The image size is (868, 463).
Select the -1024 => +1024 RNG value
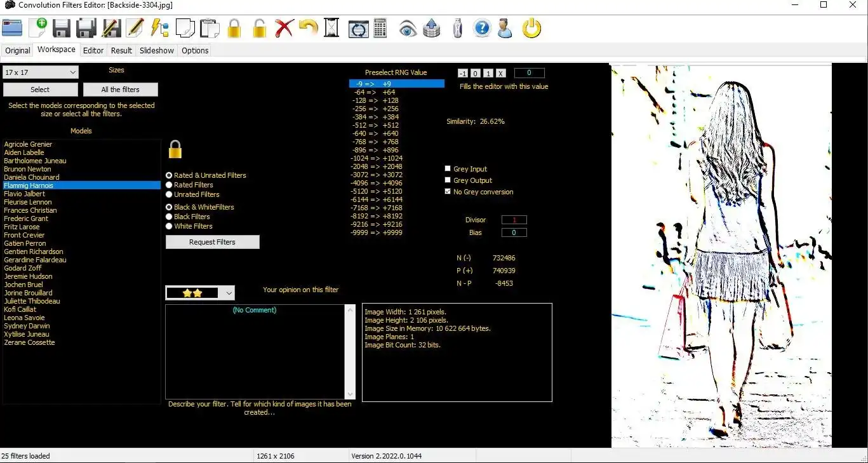(397, 158)
